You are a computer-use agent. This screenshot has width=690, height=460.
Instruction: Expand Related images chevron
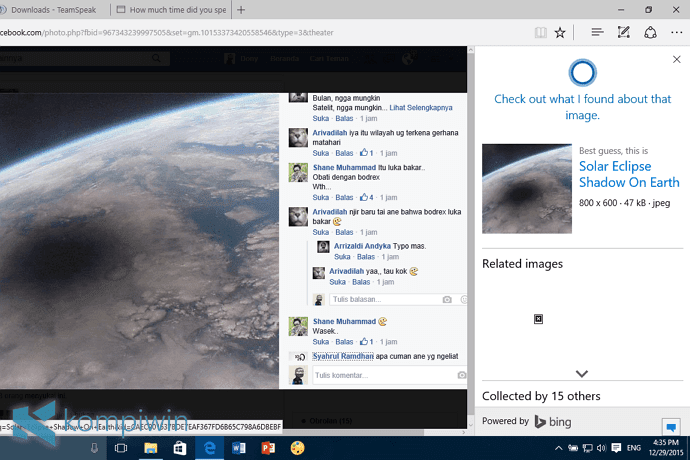pyautogui.click(x=582, y=374)
